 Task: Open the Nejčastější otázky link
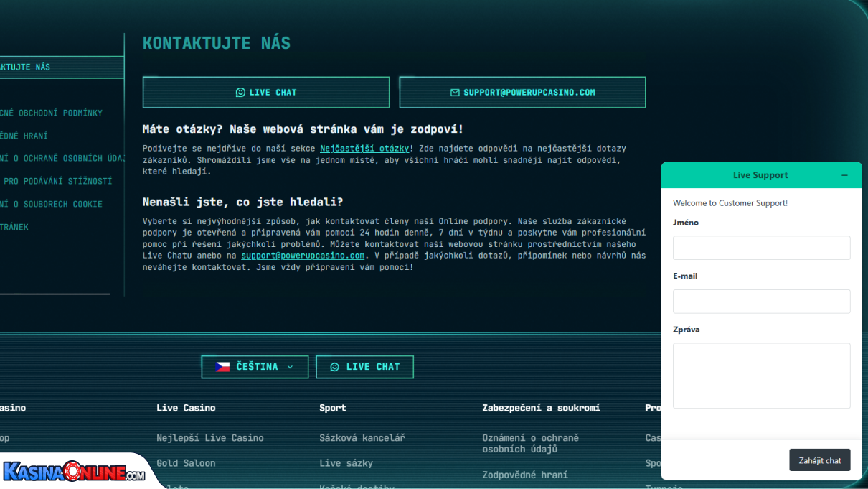[x=364, y=149]
